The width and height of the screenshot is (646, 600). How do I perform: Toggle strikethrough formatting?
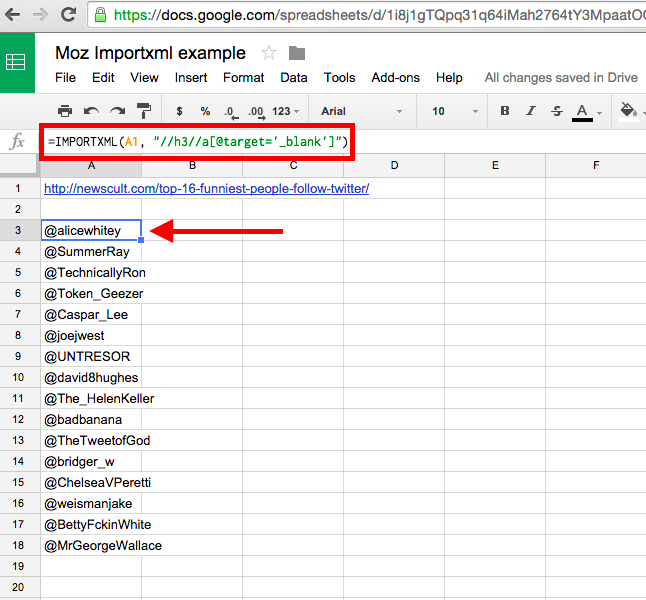coord(556,111)
